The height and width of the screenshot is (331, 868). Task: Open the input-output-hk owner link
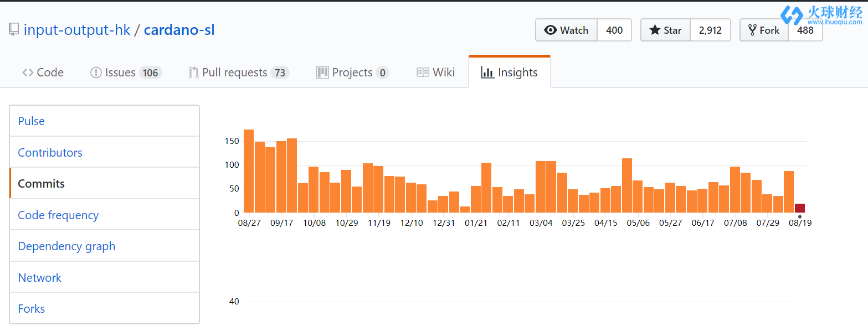tap(77, 29)
